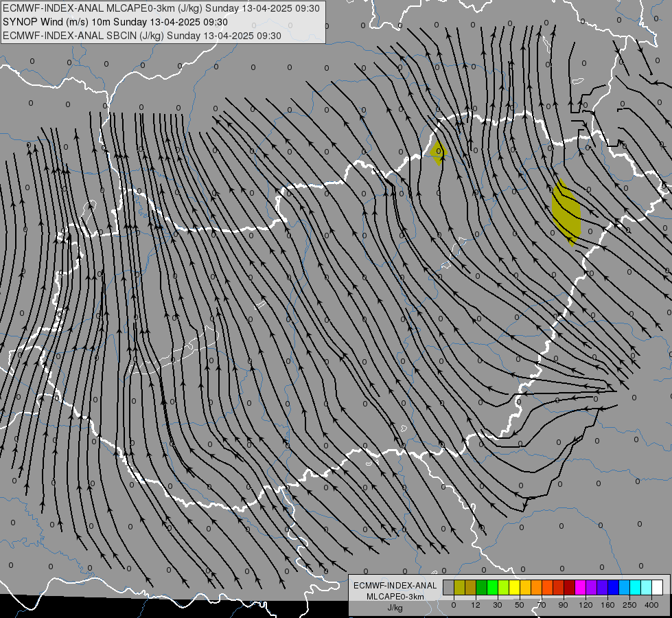Click the legend value '160'
This screenshot has width=672, height=618.
pos(607,605)
